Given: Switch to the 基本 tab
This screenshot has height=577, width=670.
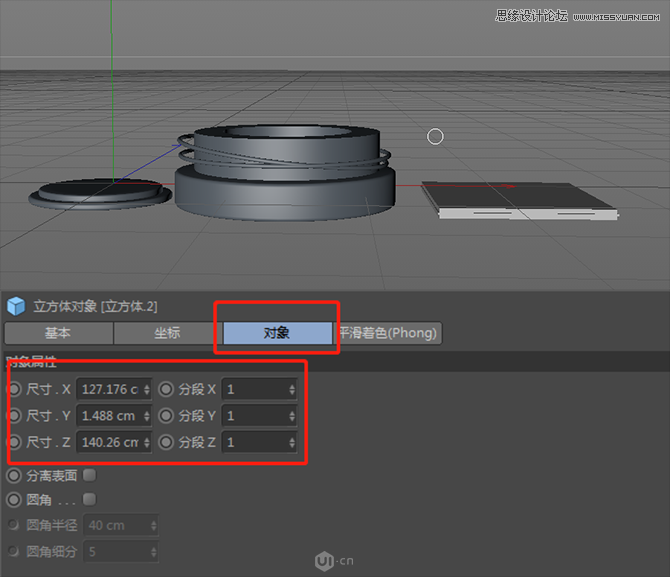Looking at the screenshot, I should click(58, 333).
